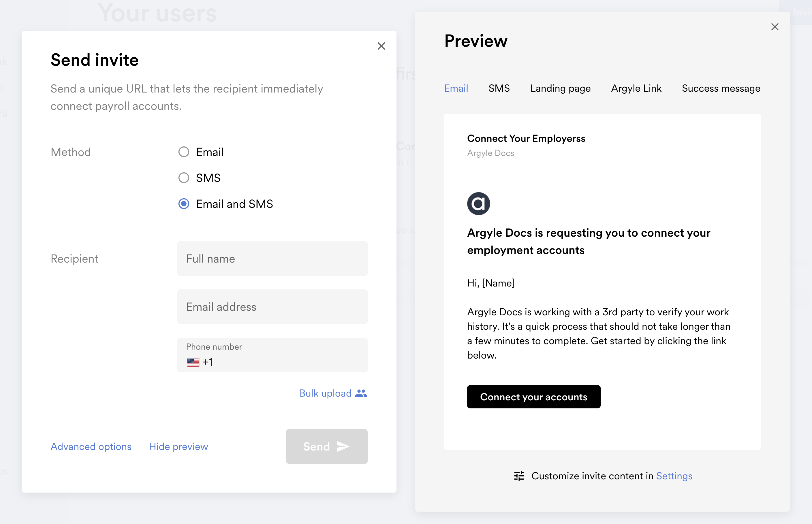Expand Advanced options
812x524 pixels.
coord(91,446)
